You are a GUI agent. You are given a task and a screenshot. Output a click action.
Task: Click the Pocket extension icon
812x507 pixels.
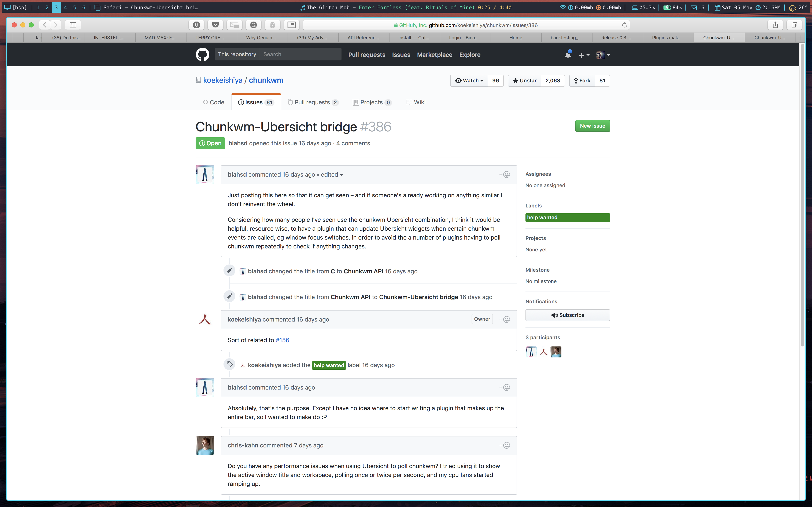(x=215, y=25)
